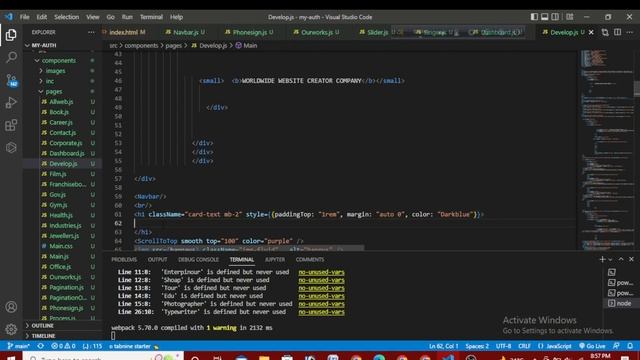The image size is (640, 360).
Task: Toggle secondary side bar layout icon
Action: point(555,17)
